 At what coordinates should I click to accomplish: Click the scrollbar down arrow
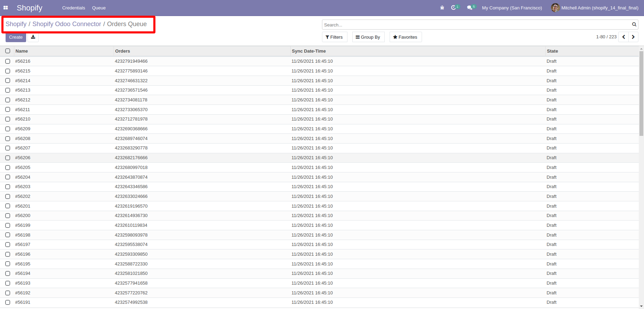tap(641, 307)
